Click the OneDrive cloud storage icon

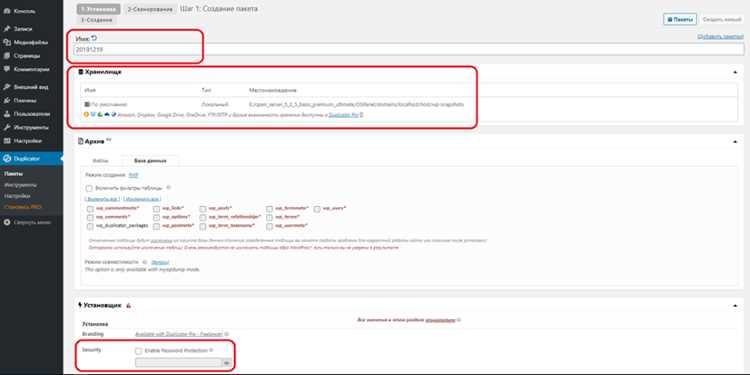[107, 115]
